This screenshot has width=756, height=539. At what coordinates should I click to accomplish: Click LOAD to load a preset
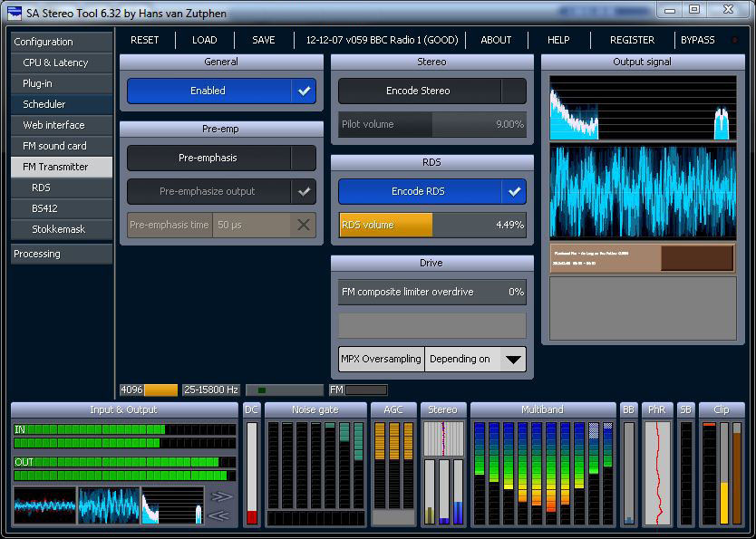205,40
